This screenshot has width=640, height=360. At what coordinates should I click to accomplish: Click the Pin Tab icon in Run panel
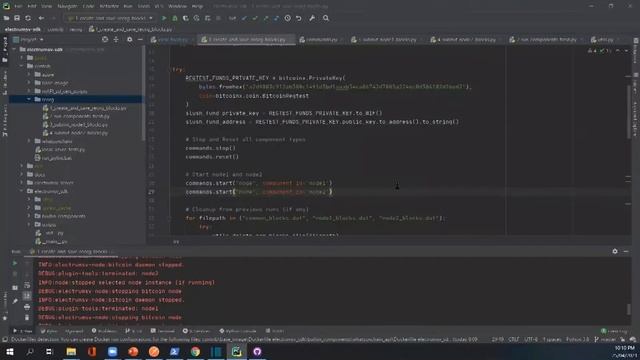[15, 301]
